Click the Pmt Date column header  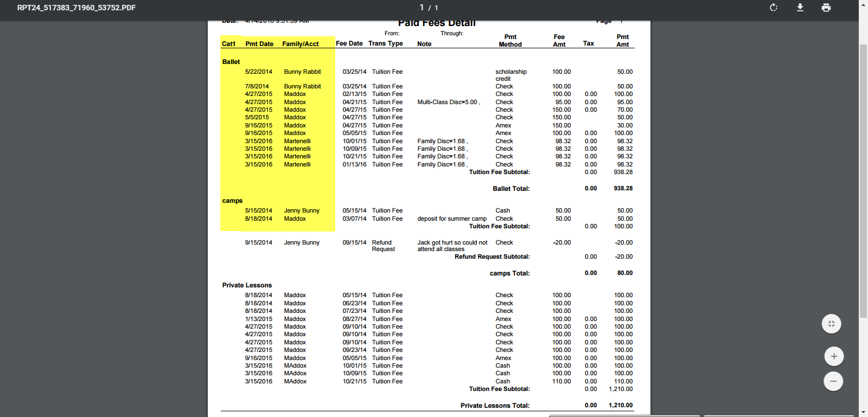[259, 44]
